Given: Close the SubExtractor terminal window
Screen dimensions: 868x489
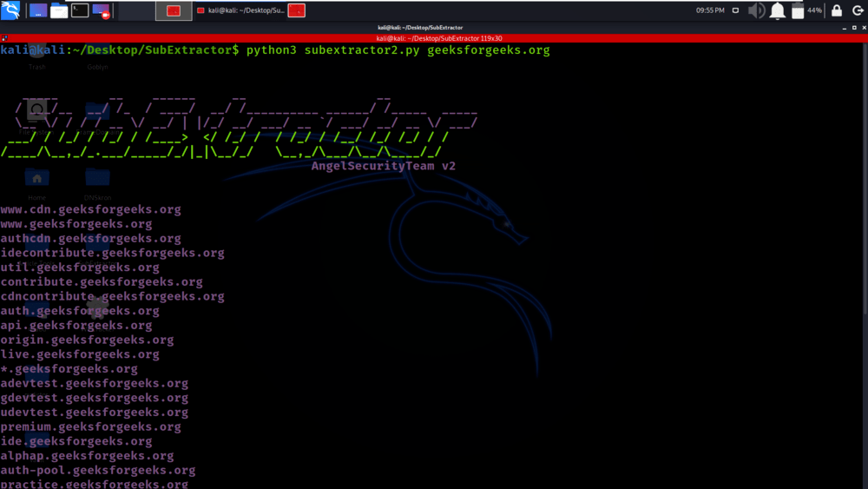Looking at the screenshot, I should (x=865, y=28).
